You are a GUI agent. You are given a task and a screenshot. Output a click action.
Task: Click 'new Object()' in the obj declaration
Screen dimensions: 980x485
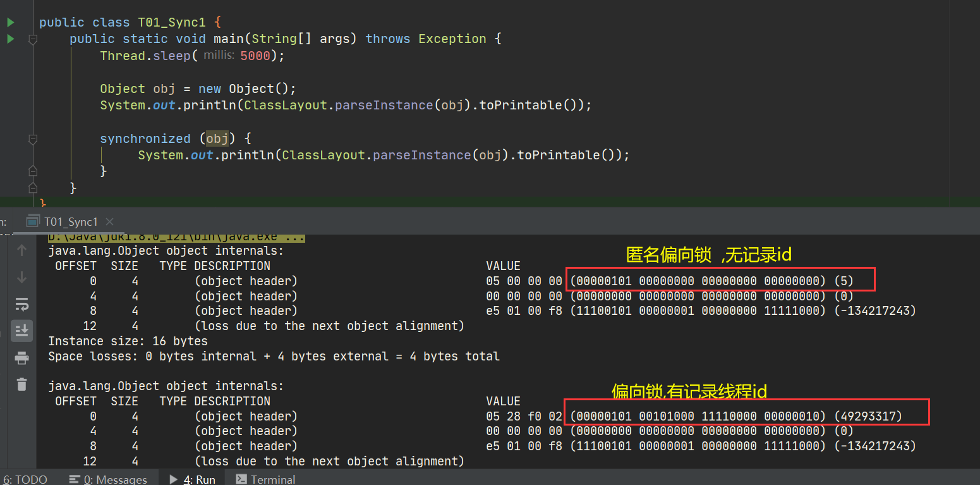click(243, 89)
